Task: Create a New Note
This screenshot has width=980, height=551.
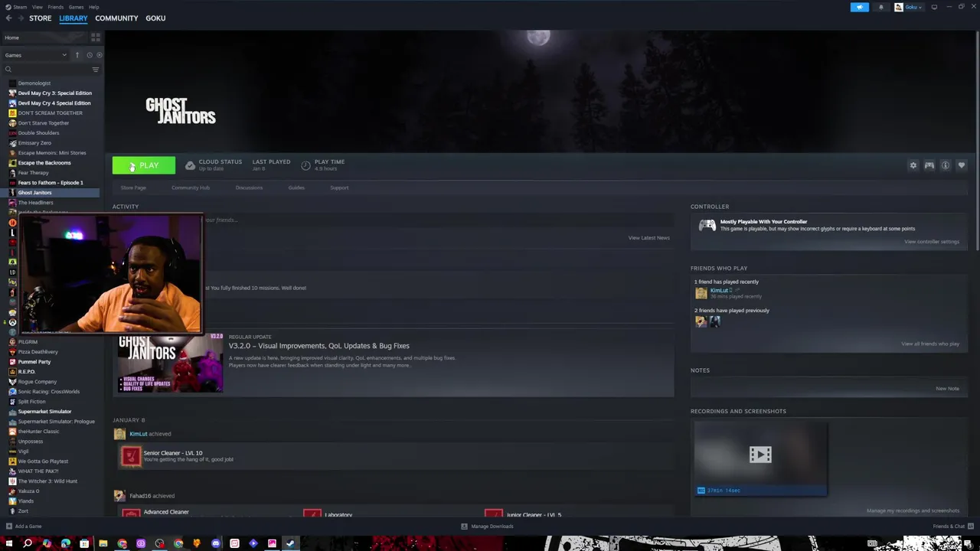Action: (x=947, y=389)
